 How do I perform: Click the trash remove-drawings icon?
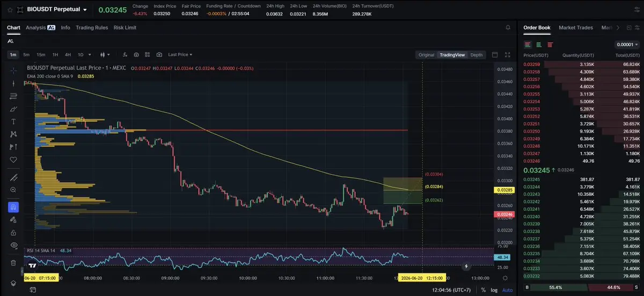coord(13,263)
